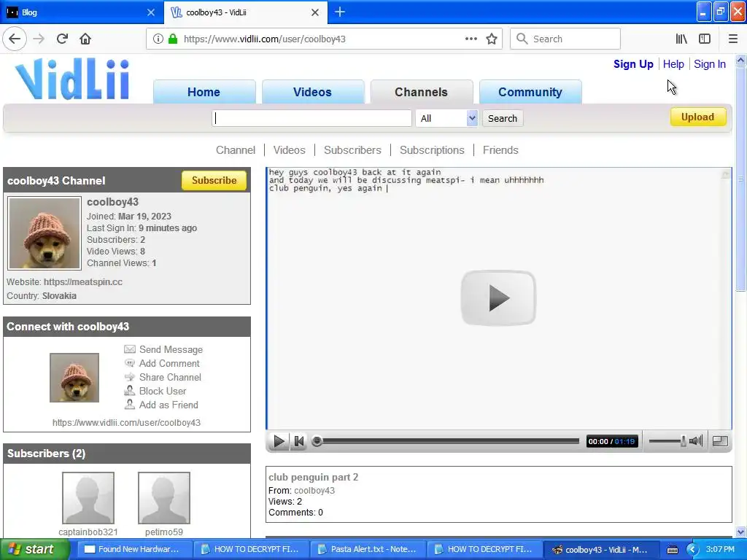Viewport: 747px width, 560px height.
Task: Click the Block User icon
Action: (130, 391)
